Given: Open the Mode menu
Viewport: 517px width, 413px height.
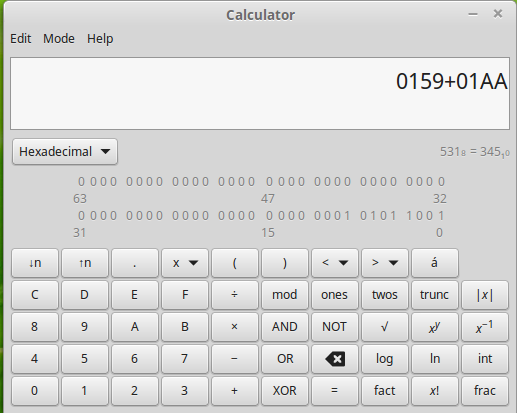Looking at the screenshot, I should (59, 39).
